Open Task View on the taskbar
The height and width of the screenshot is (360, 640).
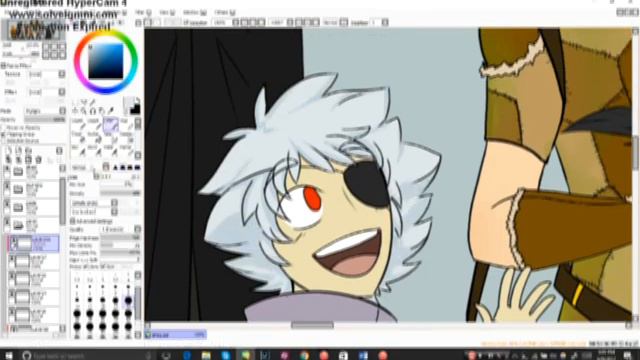tap(166, 355)
